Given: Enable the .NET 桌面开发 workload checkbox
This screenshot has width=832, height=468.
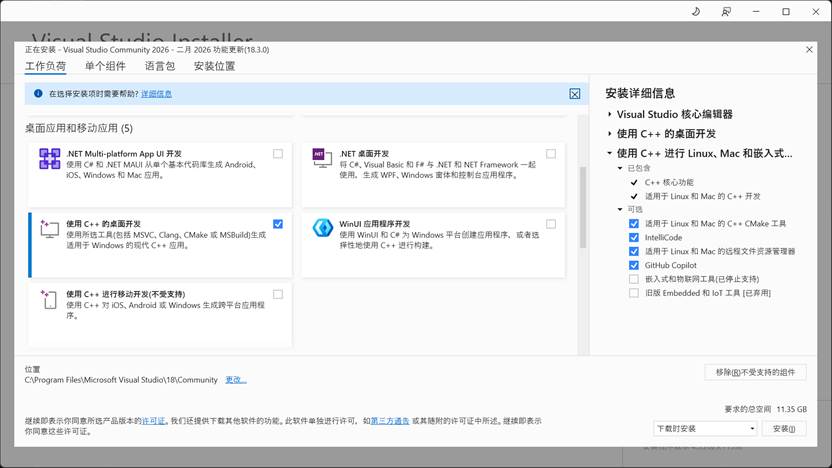Looking at the screenshot, I should 551,154.
